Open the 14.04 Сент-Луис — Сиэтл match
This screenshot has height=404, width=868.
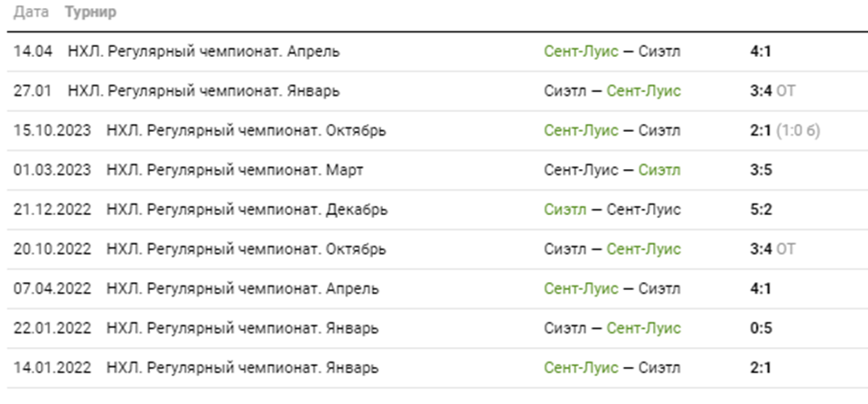pos(611,52)
